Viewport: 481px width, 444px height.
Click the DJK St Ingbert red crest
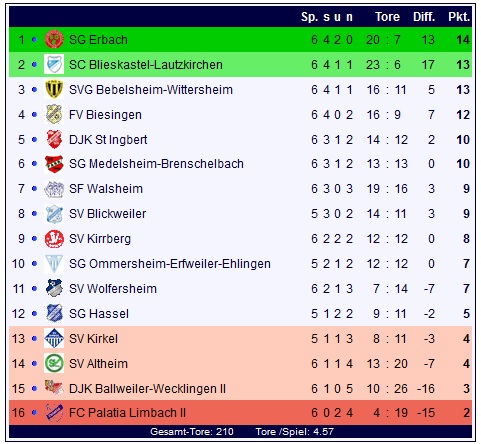[x=54, y=139]
